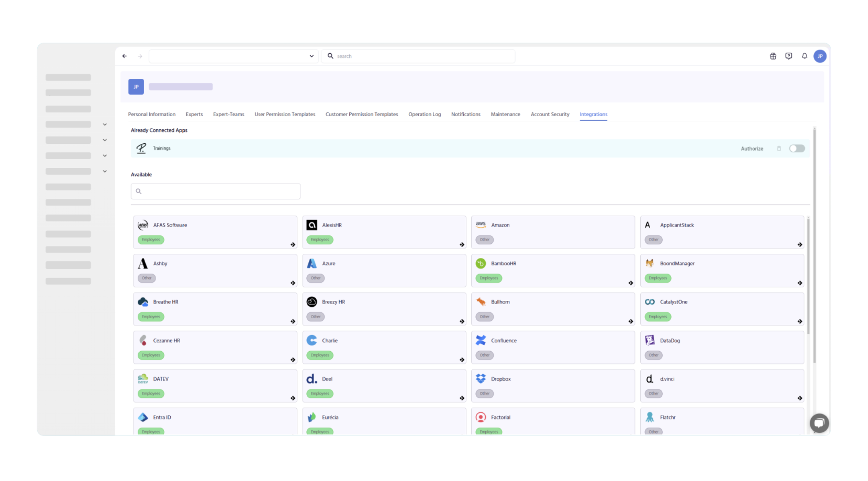Expand the first collapsible sidebar item
The width and height of the screenshot is (868, 481).
click(105, 124)
